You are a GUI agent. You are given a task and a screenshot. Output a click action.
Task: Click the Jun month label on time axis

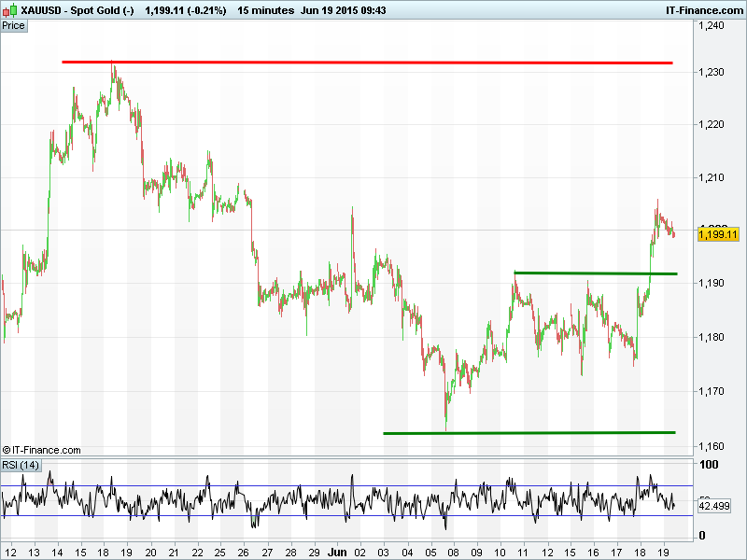(x=338, y=552)
